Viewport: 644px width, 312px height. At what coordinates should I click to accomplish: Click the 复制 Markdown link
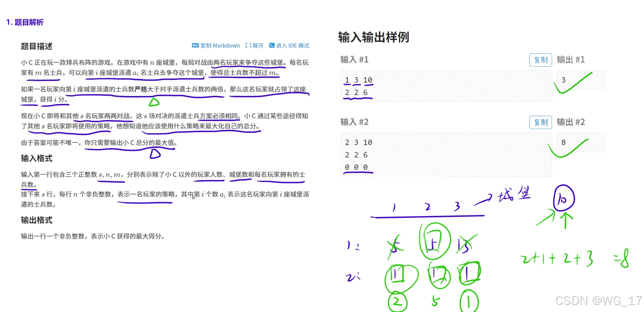click(216, 46)
